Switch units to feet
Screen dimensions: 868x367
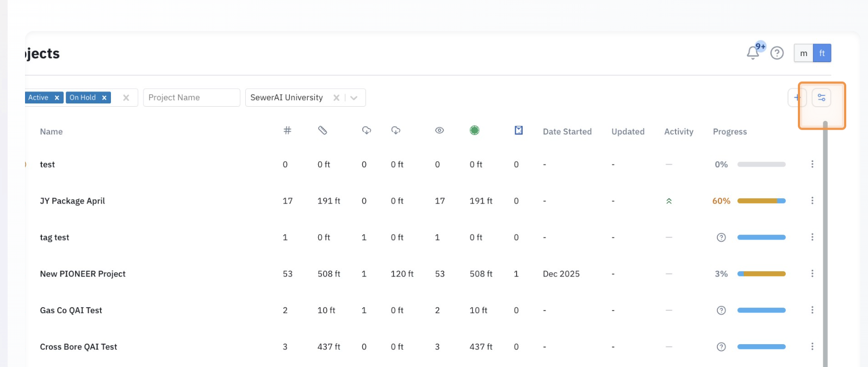click(822, 53)
